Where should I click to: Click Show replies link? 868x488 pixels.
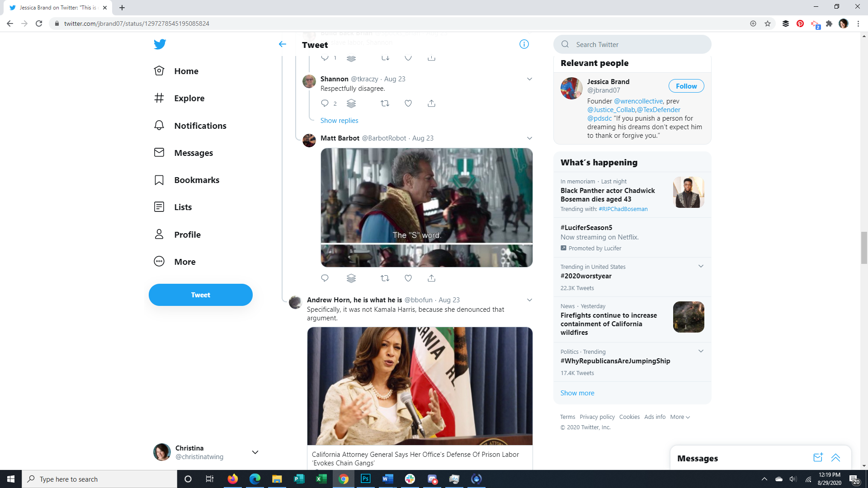(x=339, y=121)
